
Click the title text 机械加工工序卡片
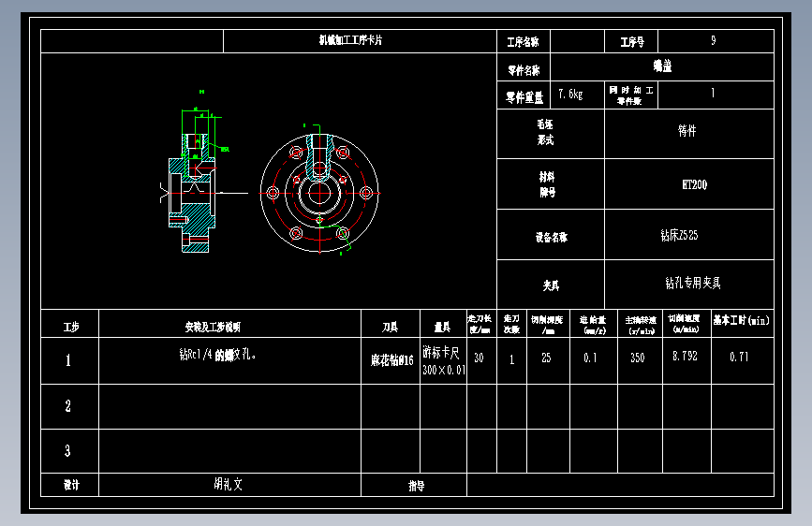pos(350,40)
